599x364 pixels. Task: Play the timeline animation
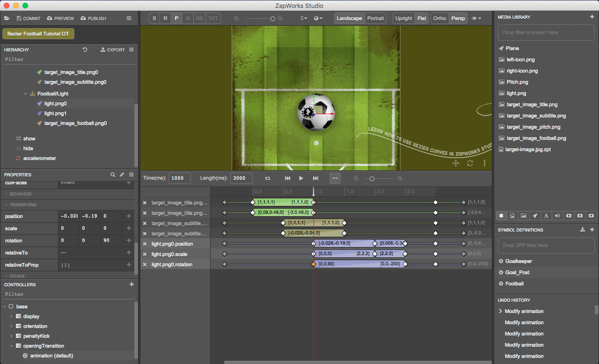tap(301, 178)
